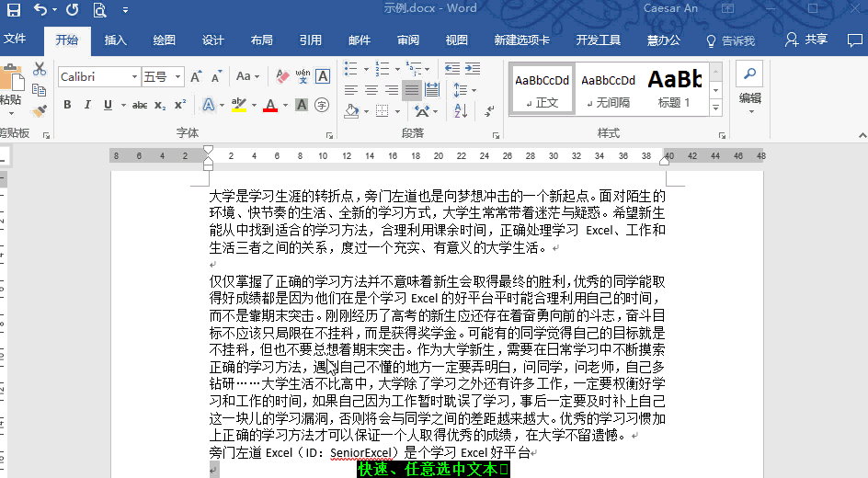
Task: Open the Find/Editing search icon
Action: pyautogui.click(x=749, y=74)
